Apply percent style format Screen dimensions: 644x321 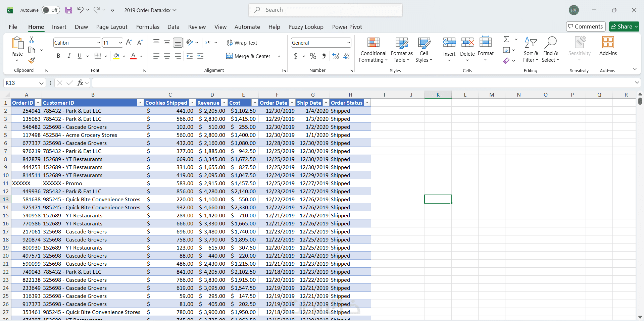point(313,56)
